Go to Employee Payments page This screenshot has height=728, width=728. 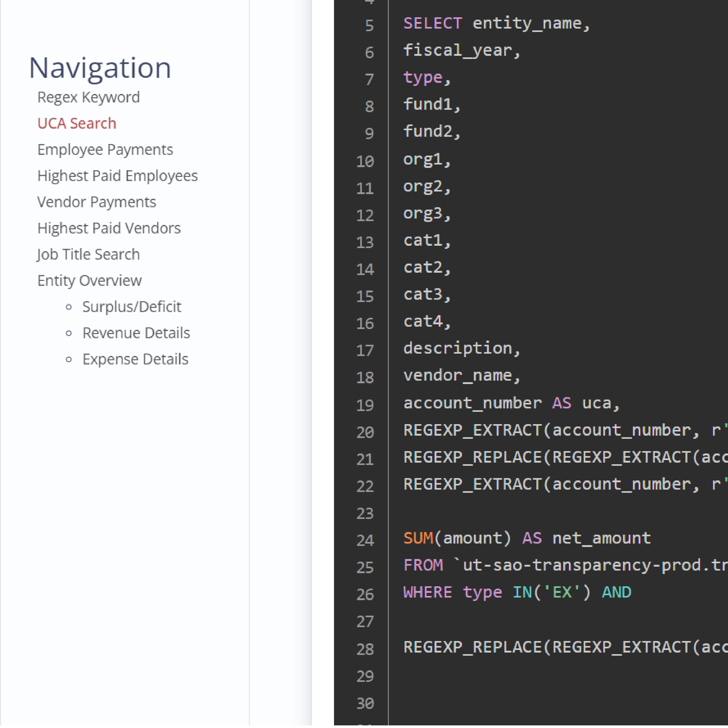[x=105, y=150]
